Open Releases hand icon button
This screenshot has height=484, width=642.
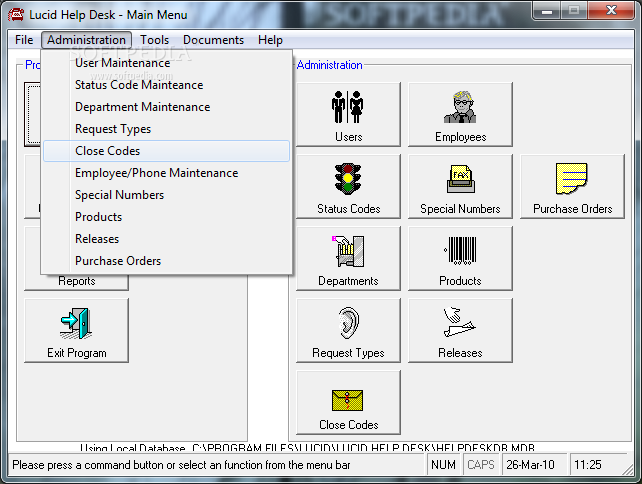click(460, 330)
